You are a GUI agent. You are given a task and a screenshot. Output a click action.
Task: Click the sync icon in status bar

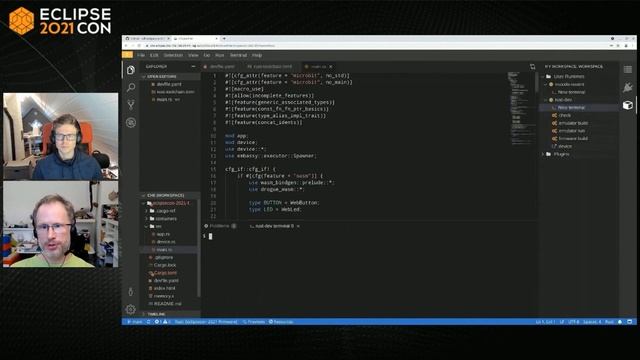coord(149,322)
